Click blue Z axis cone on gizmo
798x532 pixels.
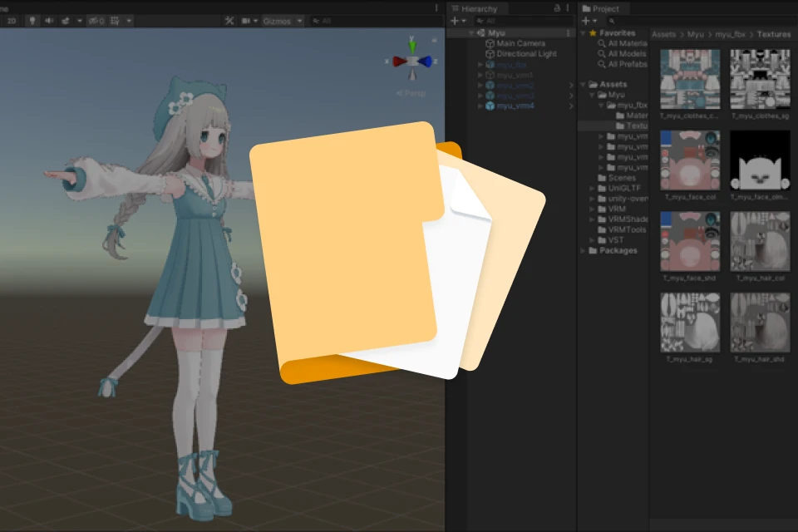click(426, 62)
